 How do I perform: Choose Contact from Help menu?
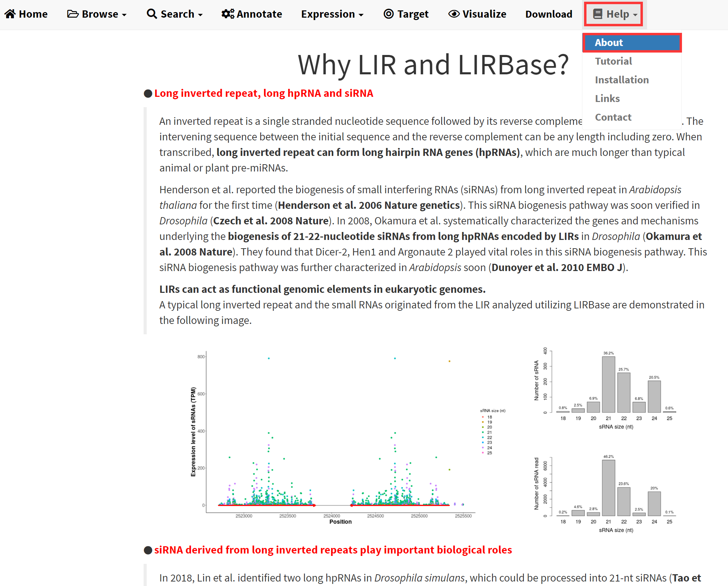(613, 117)
